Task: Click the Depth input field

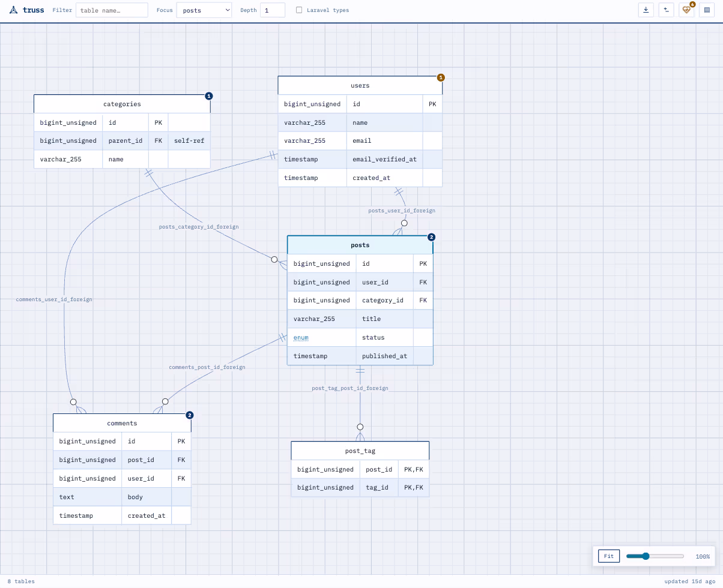Action: coord(273,10)
